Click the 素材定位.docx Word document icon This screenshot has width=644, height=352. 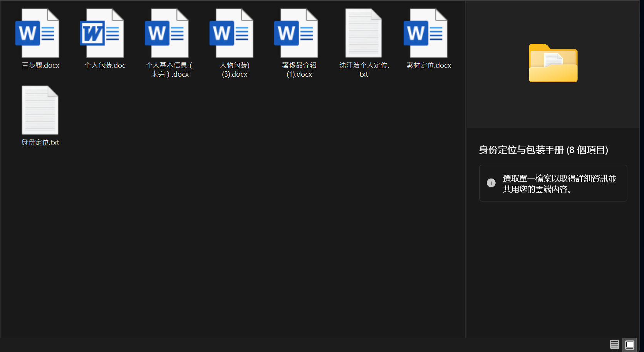(426, 34)
